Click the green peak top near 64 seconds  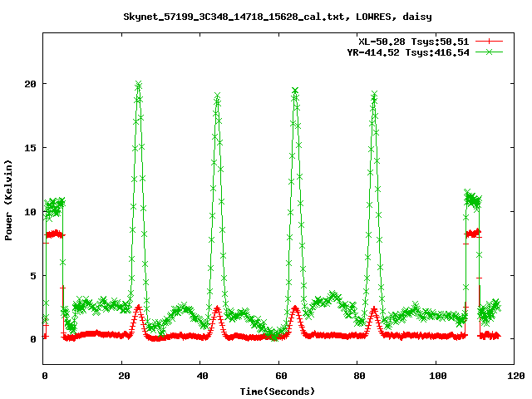pos(295,91)
